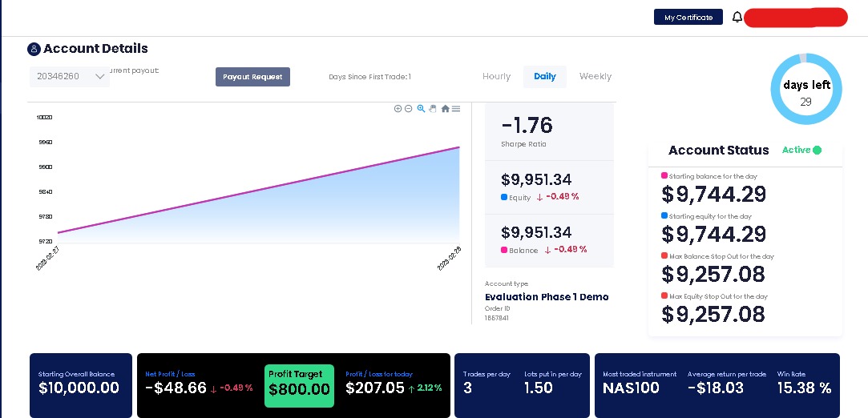
Task: Click the days left progress ring
Action: pyautogui.click(x=806, y=89)
